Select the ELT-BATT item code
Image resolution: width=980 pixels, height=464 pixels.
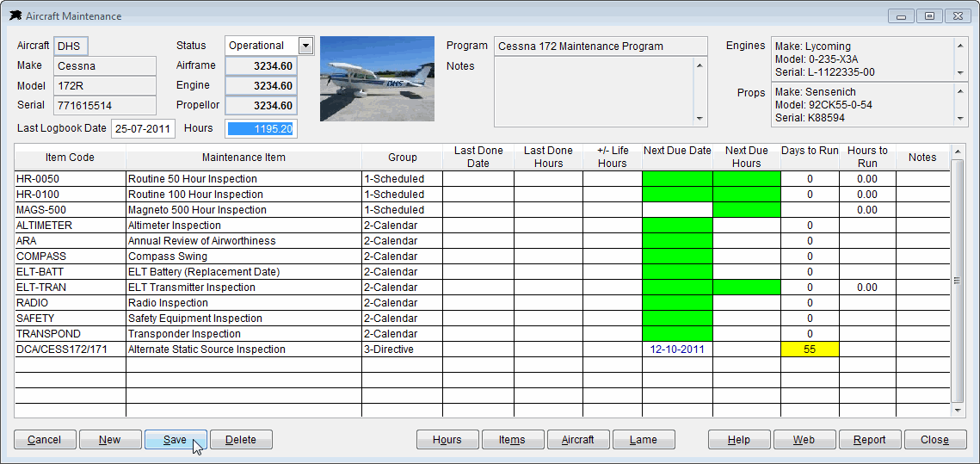(70, 272)
